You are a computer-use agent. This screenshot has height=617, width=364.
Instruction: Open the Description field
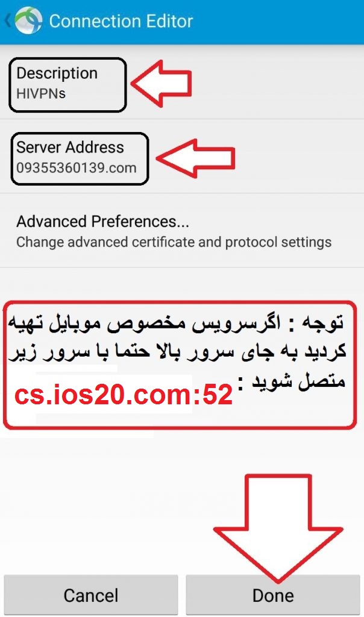182,83
